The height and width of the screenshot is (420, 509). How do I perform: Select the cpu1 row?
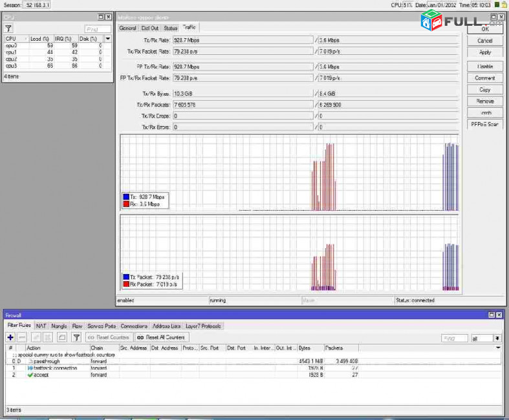tap(58, 52)
